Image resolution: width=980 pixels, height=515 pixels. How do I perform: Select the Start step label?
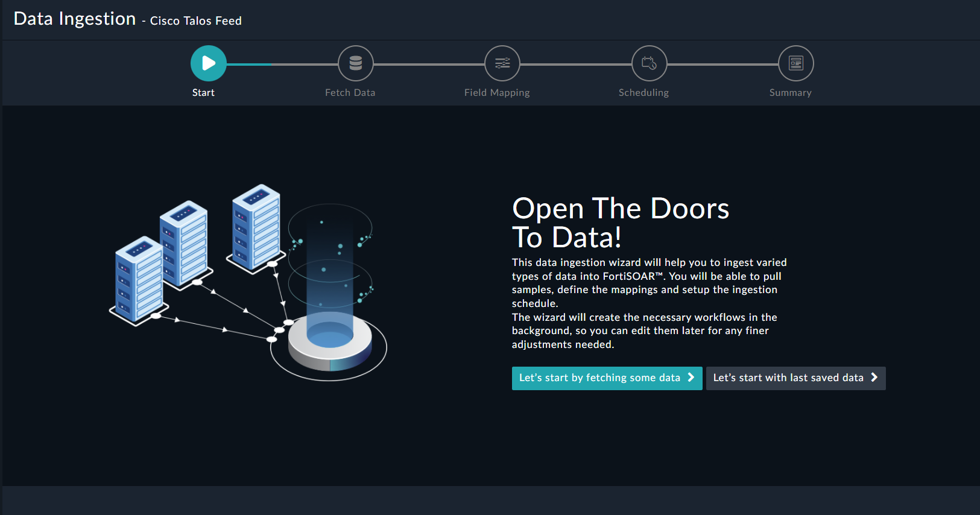click(x=203, y=93)
